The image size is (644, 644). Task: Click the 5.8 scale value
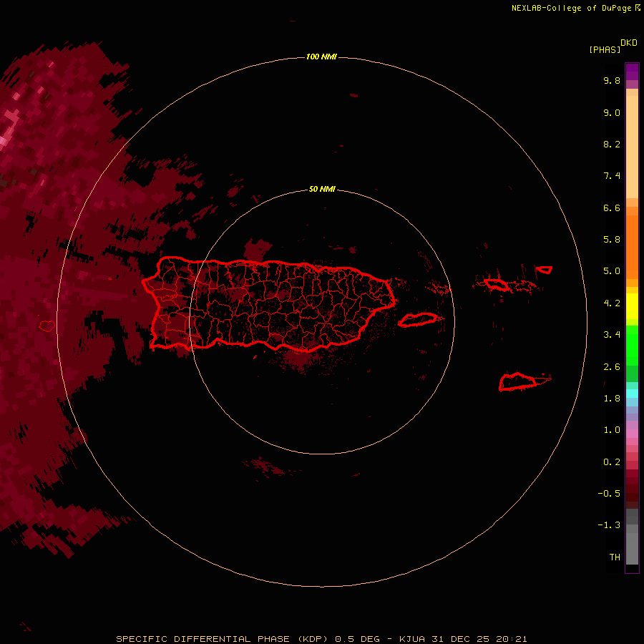point(612,240)
